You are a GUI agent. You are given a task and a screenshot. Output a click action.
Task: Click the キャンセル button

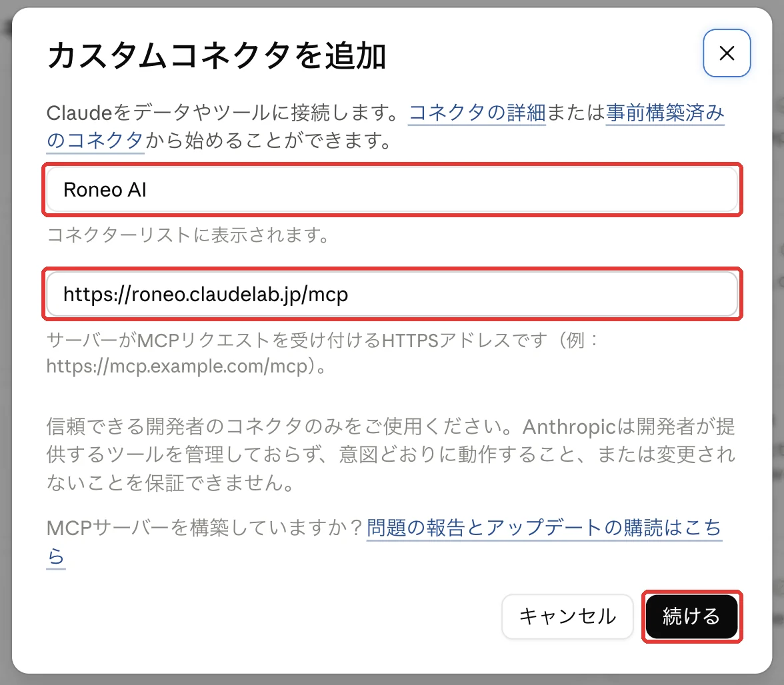(567, 616)
